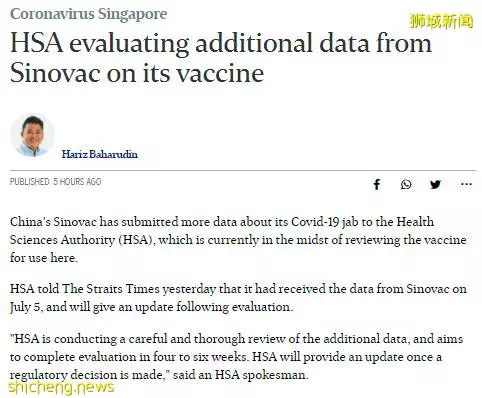
Task: Share the article on Facebook
Action: point(377,184)
